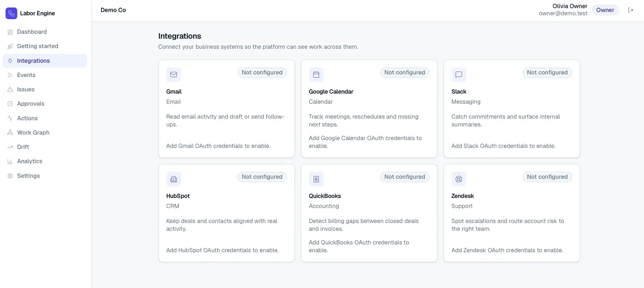Click the Approvals checkbox icon in sidebar
This screenshot has width=644, height=288.
tap(10, 104)
